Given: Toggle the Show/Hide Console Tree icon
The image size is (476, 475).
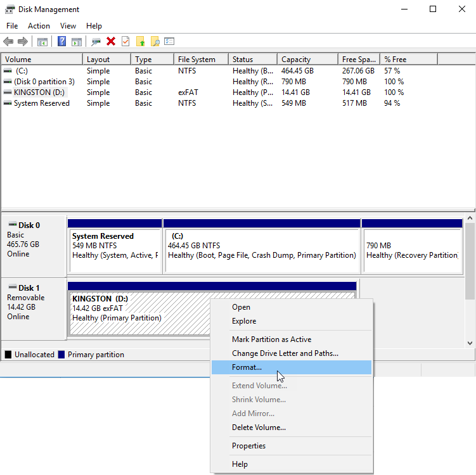Looking at the screenshot, I should (42, 42).
